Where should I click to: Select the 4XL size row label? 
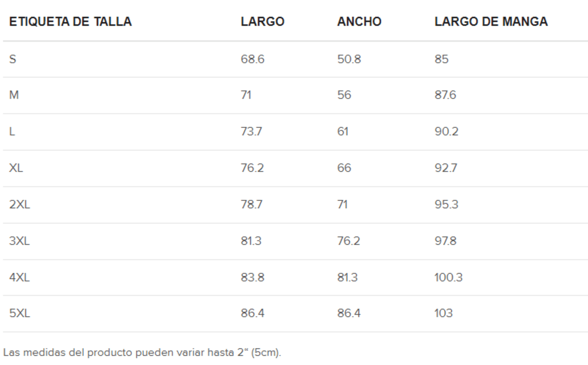(19, 277)
